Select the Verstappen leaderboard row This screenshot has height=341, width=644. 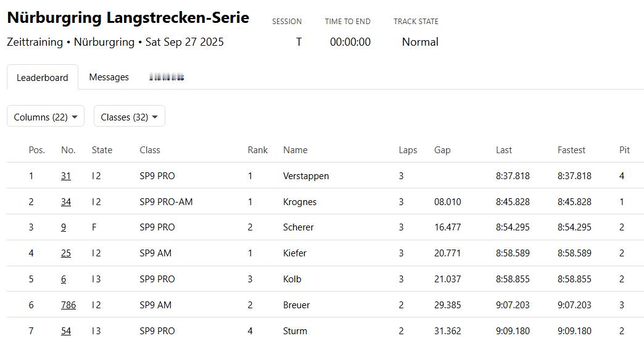tap(325, 175)
